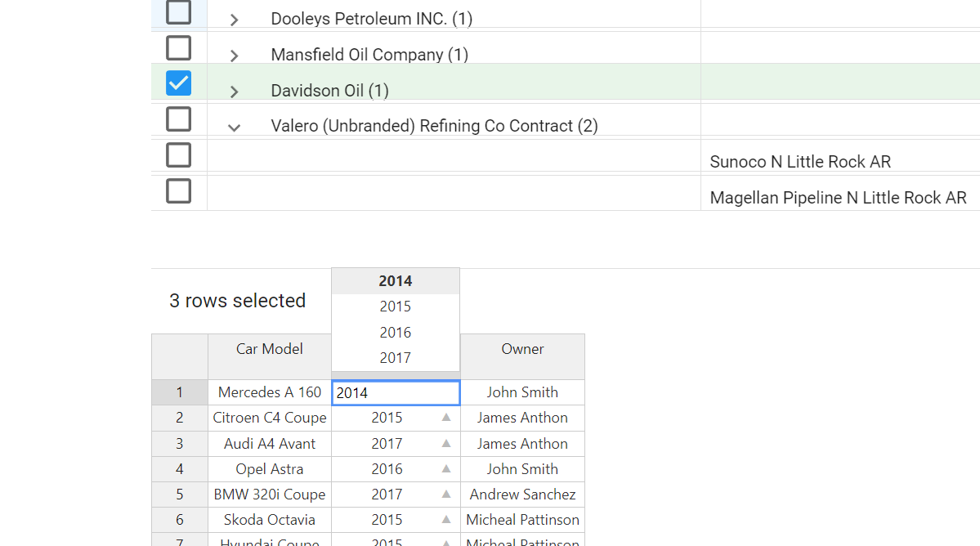
Task: Click John Smith owner cell in row 1
Action: pos(522,392)
